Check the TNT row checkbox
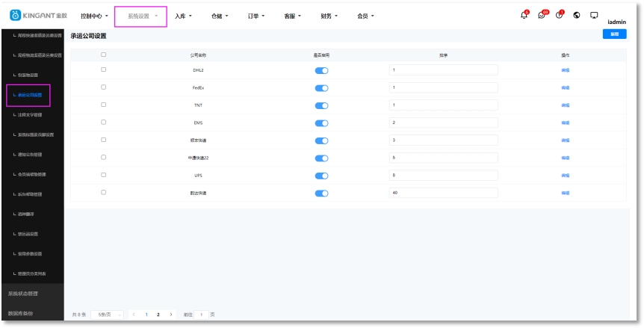Viewport: 644px width, 328px height. [x=104, y=105]
